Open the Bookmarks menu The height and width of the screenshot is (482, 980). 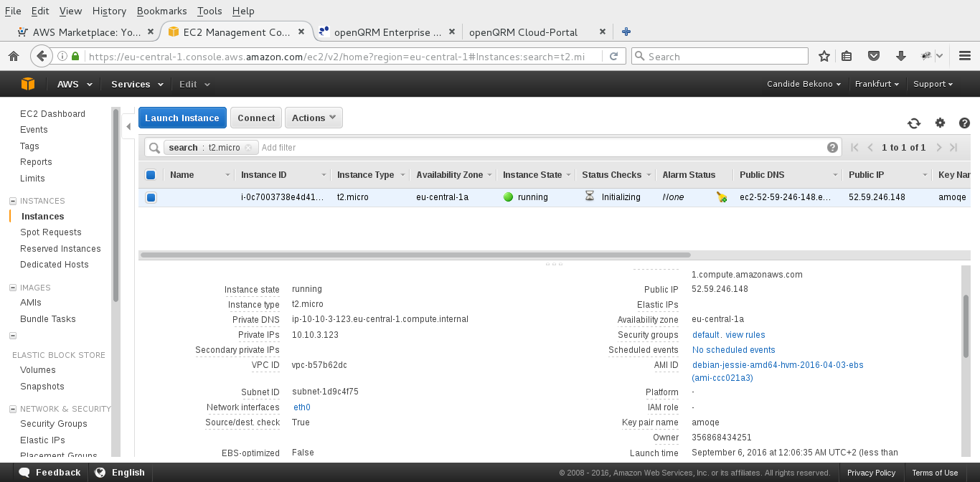click(x=161, y=11)
